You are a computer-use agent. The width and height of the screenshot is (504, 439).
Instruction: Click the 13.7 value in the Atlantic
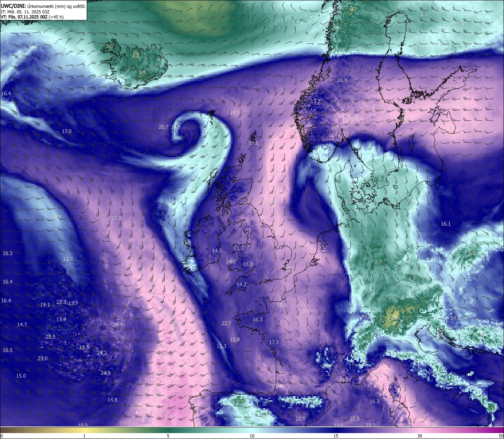[x=73, y=304]
